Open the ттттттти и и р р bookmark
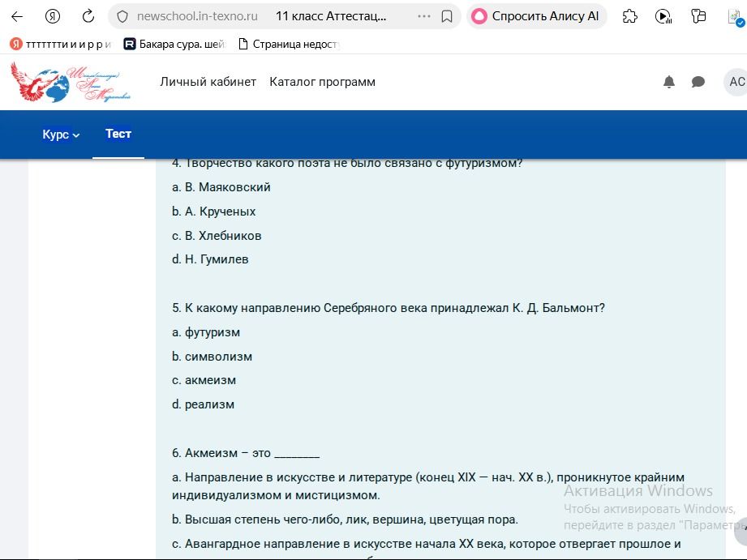The height and width of the screenshot is (560, 747). (61, 45)
